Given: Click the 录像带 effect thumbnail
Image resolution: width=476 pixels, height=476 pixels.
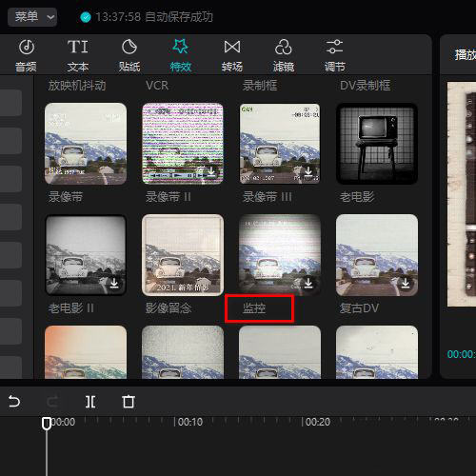Looking at the screenshot, I should pyautogui.click(x=86, y=144).
